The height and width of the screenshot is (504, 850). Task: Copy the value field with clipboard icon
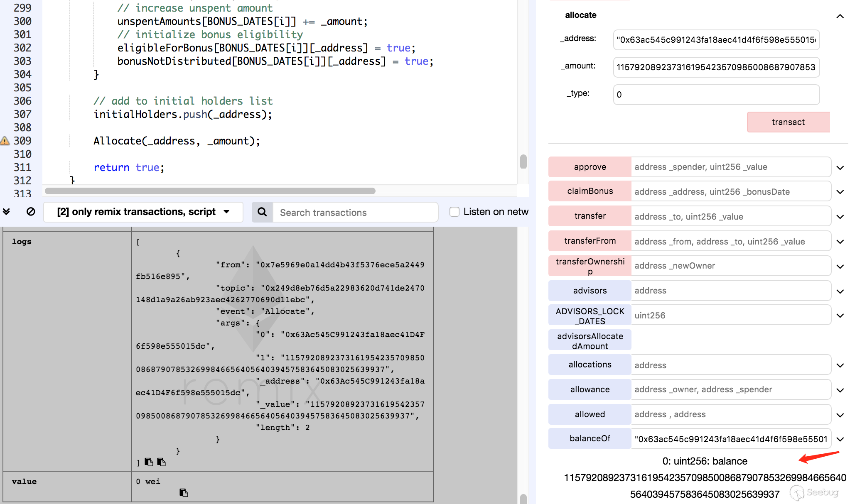(184, 492)
